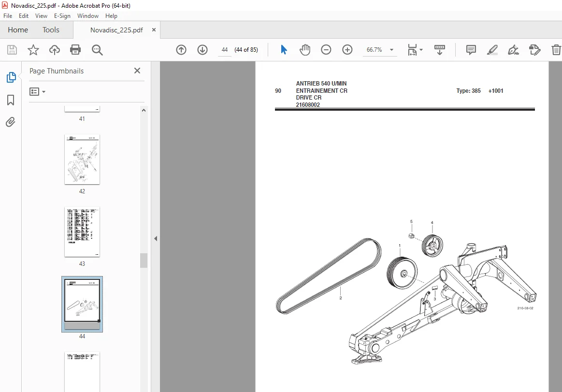Switch to the Tools tab

(x=51, y=30)
